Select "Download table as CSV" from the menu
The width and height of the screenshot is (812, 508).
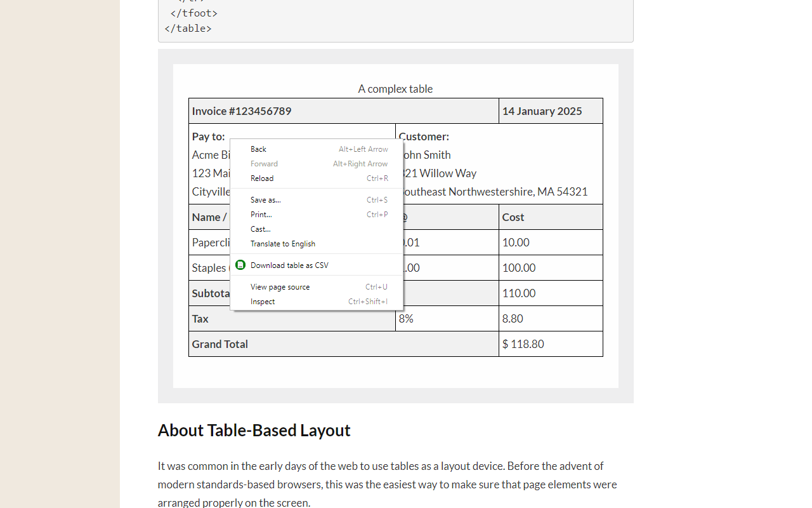pos(289,265)
